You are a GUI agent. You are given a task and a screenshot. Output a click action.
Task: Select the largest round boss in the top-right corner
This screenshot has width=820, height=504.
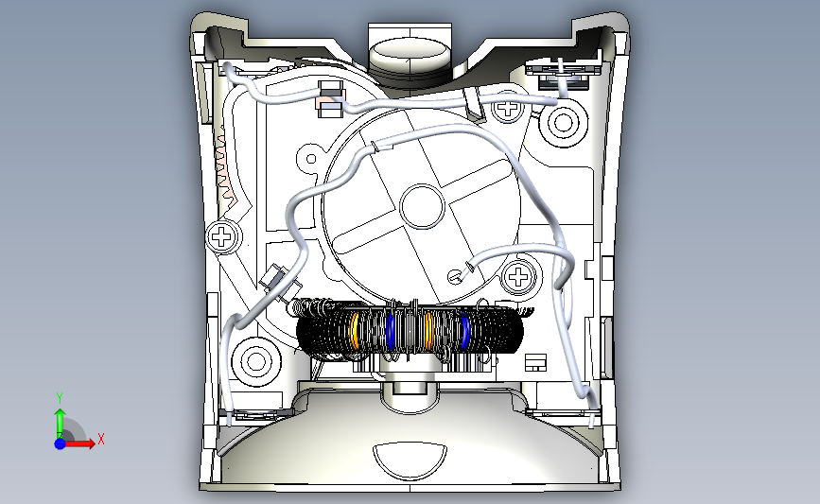(x=564, y=122)
